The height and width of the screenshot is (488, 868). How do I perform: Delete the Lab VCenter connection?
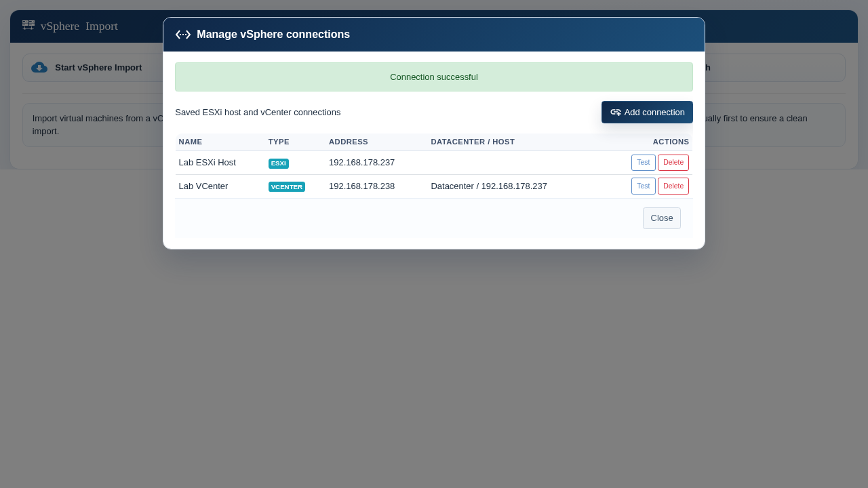point(673,186)
